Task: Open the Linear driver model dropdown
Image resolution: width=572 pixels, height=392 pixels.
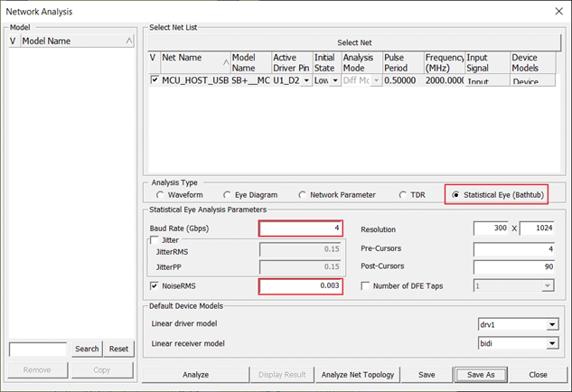Action: [551, 324]
